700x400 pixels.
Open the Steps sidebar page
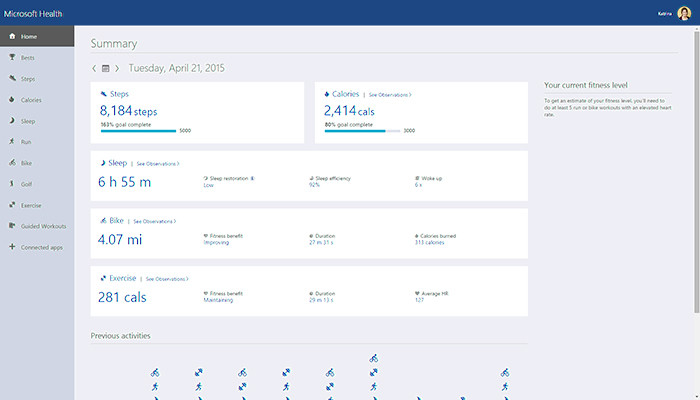(37, 79)
